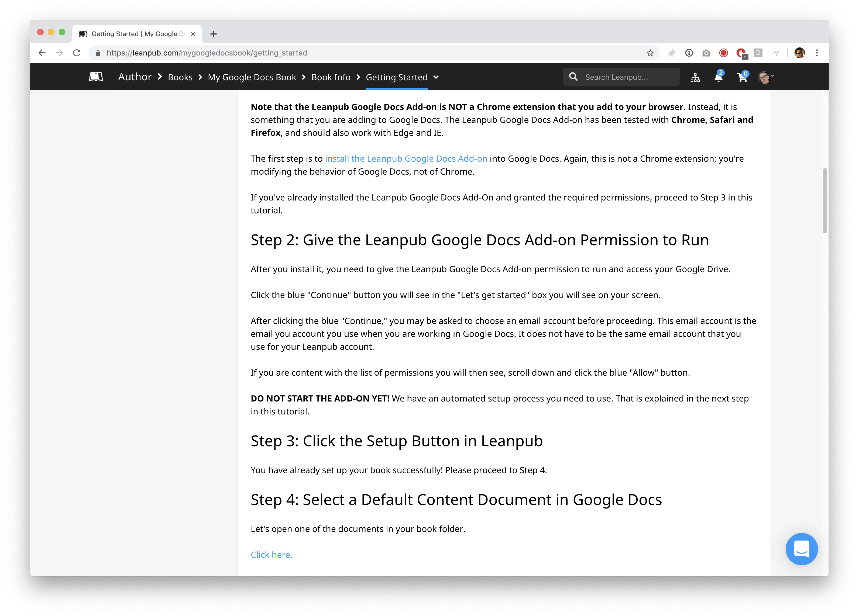Go to Books in breadcrumb
Viewport: 859px width, 616px height.
[x=180, y=77]
